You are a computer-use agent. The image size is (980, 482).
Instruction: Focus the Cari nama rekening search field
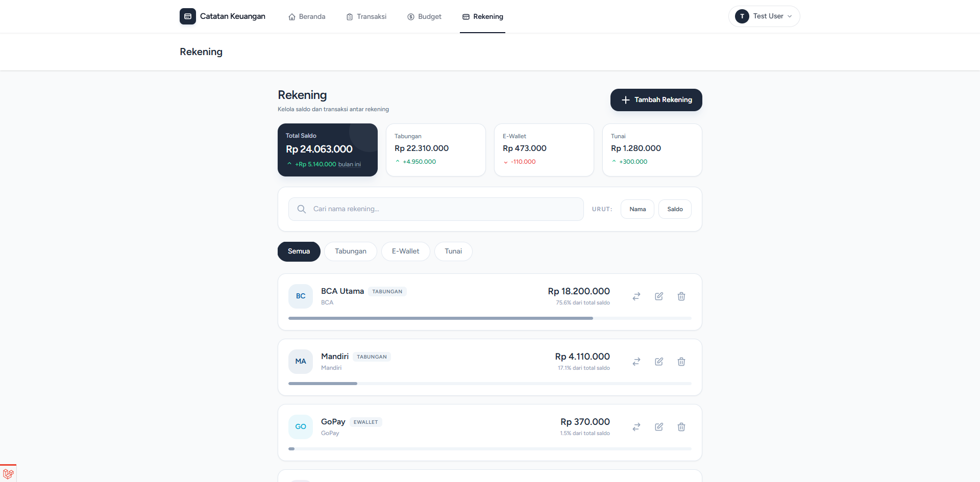coord(436,209)
